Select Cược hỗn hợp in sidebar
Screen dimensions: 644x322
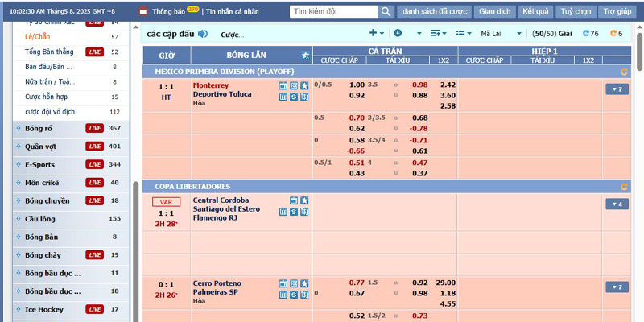point(47,97)
